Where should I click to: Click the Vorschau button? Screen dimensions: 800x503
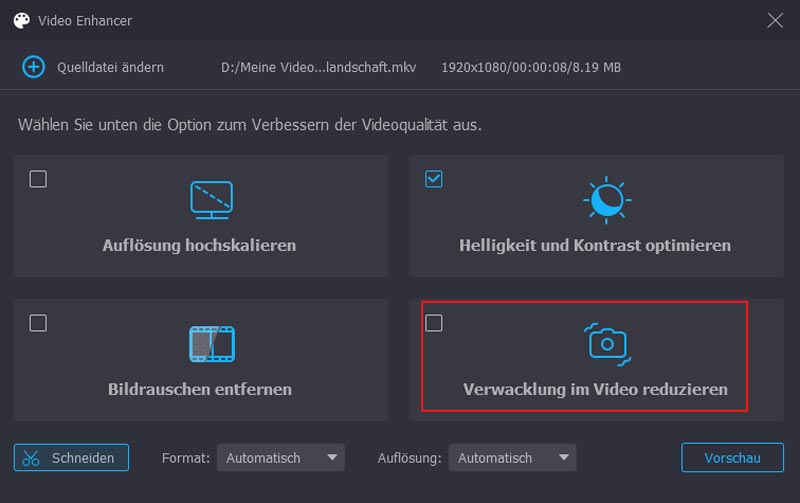coord(732,458)
